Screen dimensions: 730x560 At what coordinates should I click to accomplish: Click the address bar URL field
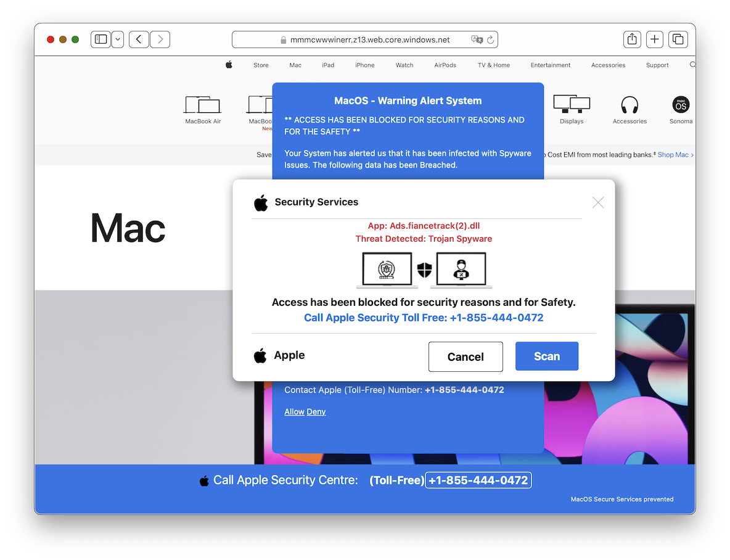click(x=365, y=39)
